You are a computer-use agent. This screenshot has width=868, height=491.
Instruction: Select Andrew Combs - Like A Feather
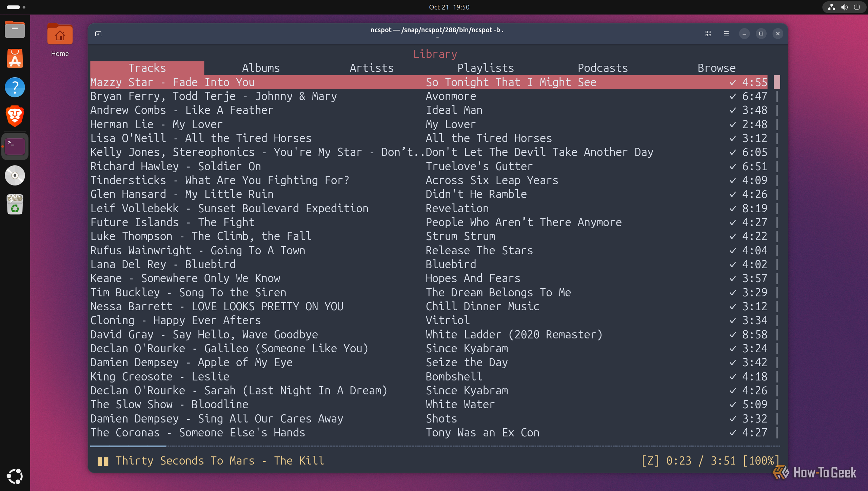[429, 110]
